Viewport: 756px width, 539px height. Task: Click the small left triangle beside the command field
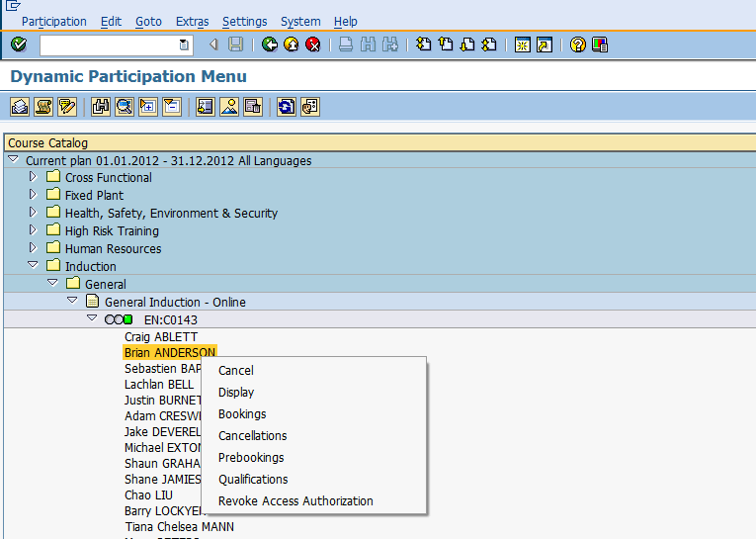point(213,45)
